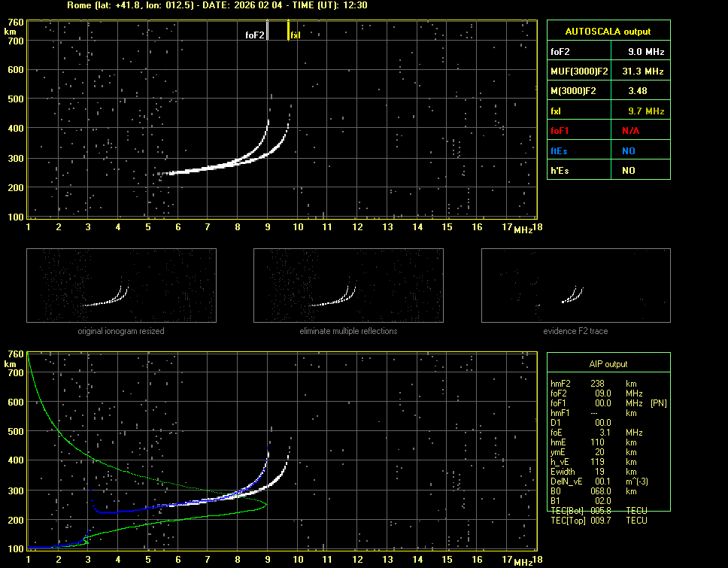Screen dimensions: 728x568
Task: Select the TEC[Top] 009.7 TECU row
Action: tap(598, 521)
